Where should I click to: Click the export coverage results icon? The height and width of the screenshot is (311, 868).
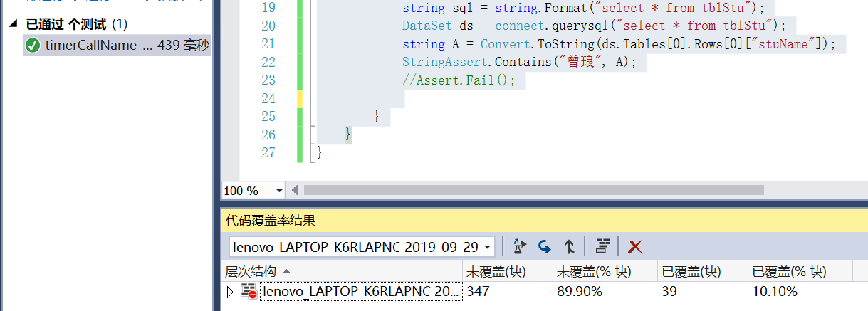pyautogui.click(x=520, y=247)
